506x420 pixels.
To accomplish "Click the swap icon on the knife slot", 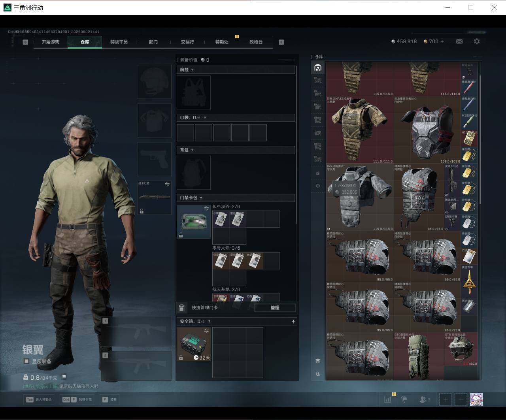I will [x=167, y=185].
